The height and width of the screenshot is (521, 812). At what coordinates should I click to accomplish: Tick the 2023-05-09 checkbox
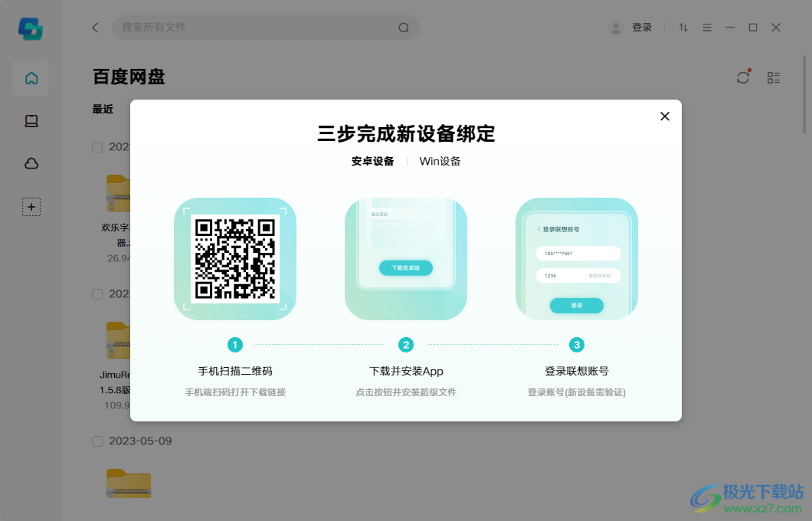click(x=97, y=441)
